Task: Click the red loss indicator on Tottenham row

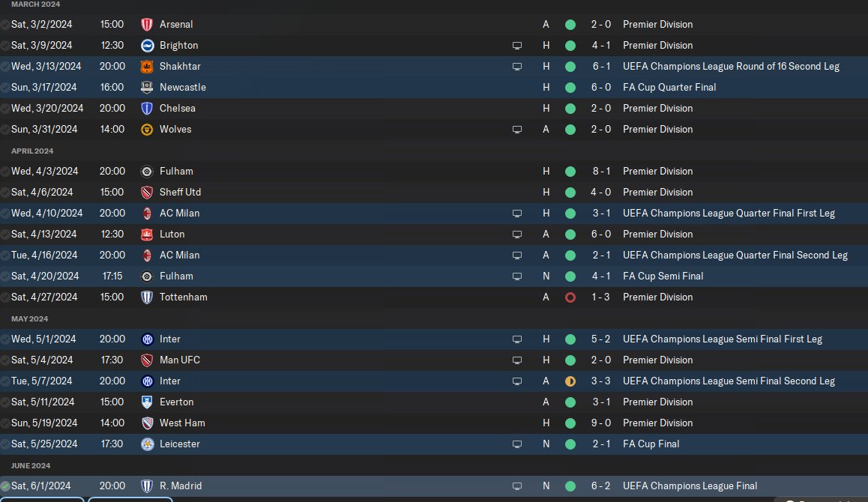Action: (x=570, y=297)
